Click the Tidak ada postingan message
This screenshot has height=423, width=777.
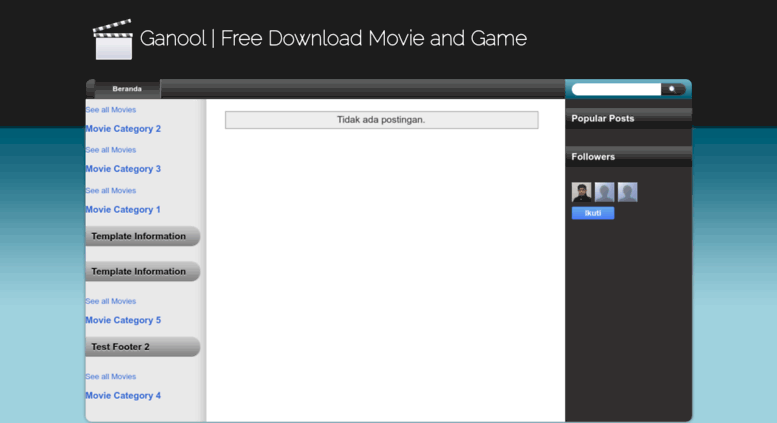382,120
